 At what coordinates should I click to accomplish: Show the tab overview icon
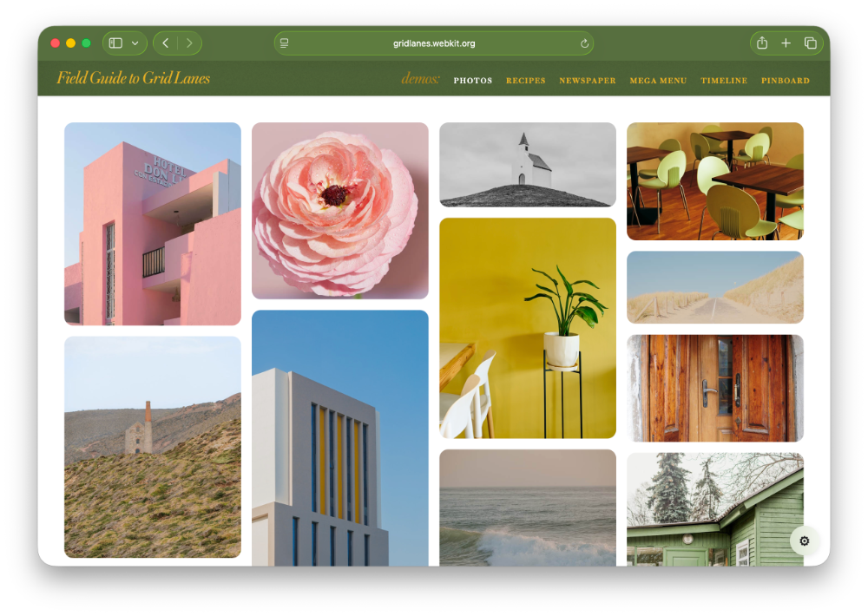coord(811,43)
